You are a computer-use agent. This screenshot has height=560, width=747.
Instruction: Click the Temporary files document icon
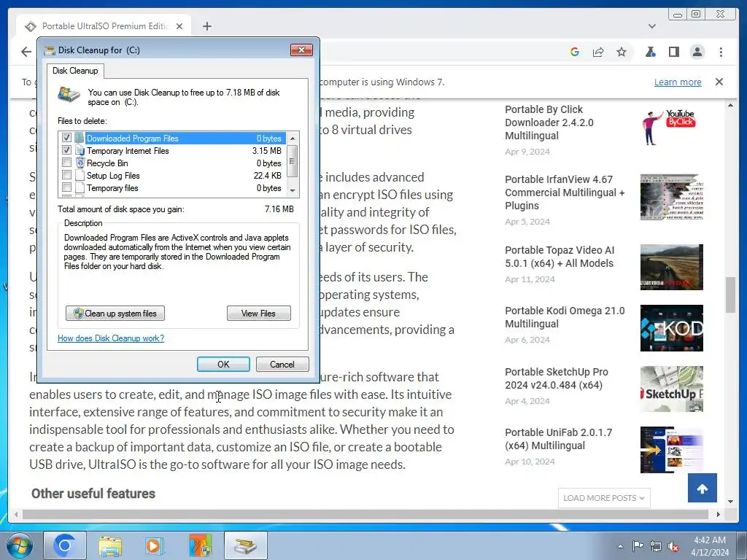click(x=80, y=187)
